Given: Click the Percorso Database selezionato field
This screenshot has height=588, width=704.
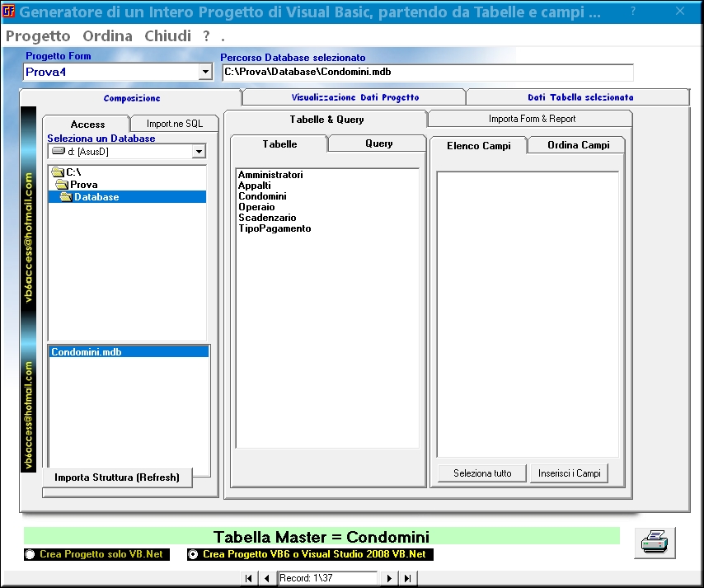Looking at the screenshot, I should [x=427, y=72].
